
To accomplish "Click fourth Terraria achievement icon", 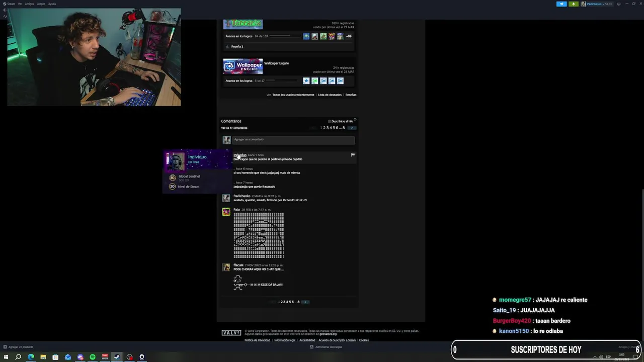I will (332, 36).
